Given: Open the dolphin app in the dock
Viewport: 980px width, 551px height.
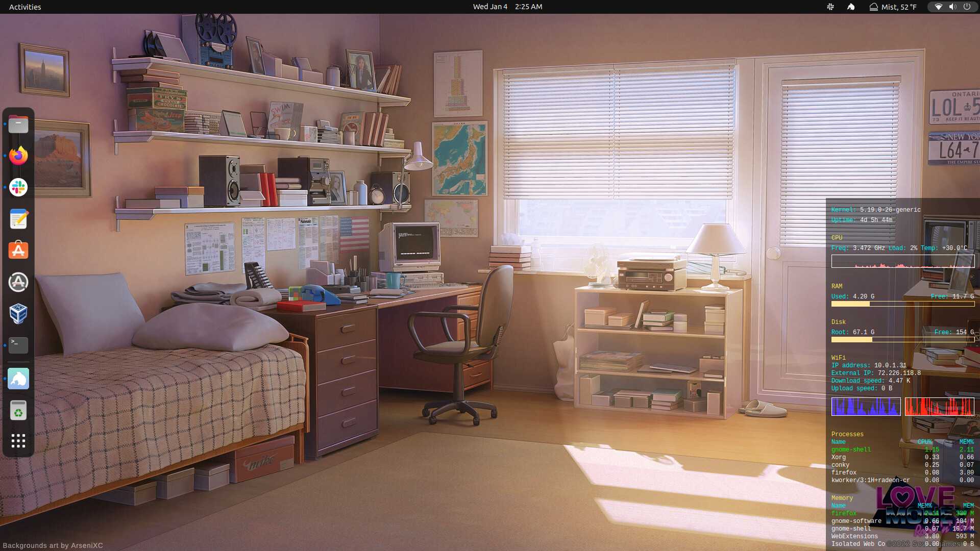Looking at the screenshot, I should point(18,379).
